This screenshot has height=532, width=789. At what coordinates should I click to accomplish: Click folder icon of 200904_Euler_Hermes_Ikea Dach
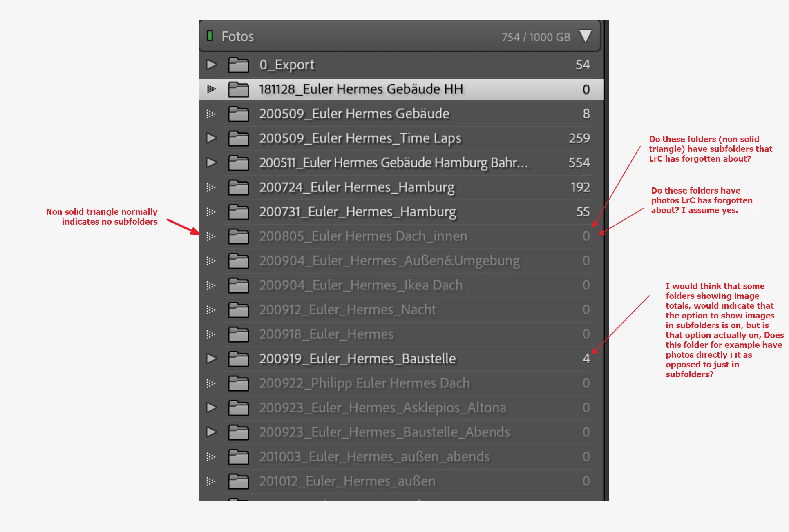[238, 285]
